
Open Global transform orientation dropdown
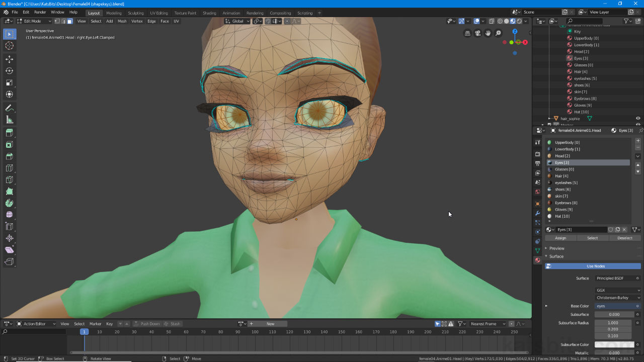click(x=237, y=21)
